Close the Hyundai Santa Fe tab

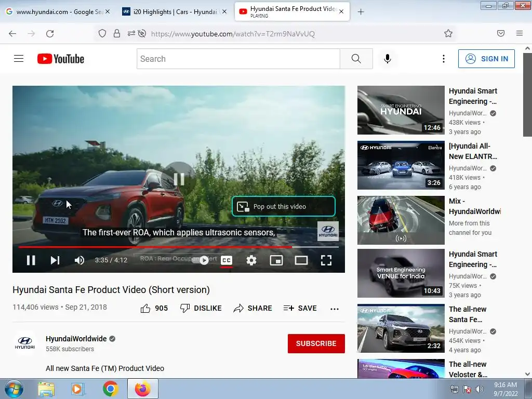click(x=341, y=11)
